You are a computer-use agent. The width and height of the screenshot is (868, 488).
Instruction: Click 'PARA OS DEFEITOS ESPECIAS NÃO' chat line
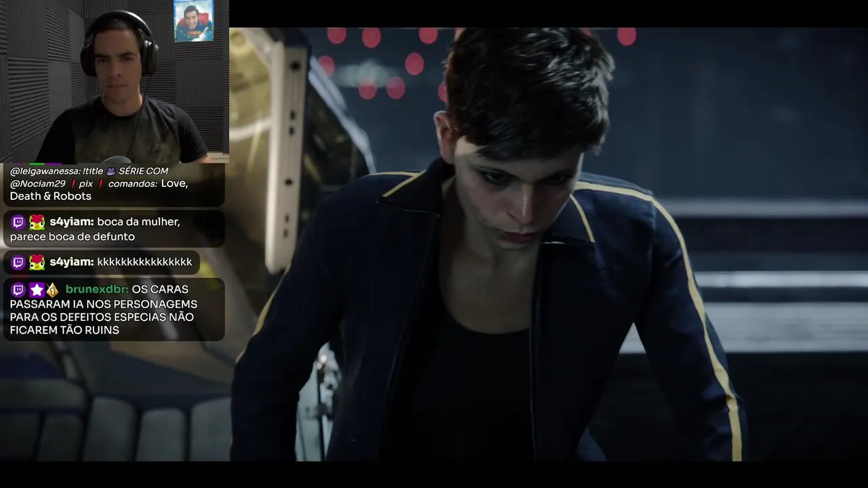(x=102, y=317)
